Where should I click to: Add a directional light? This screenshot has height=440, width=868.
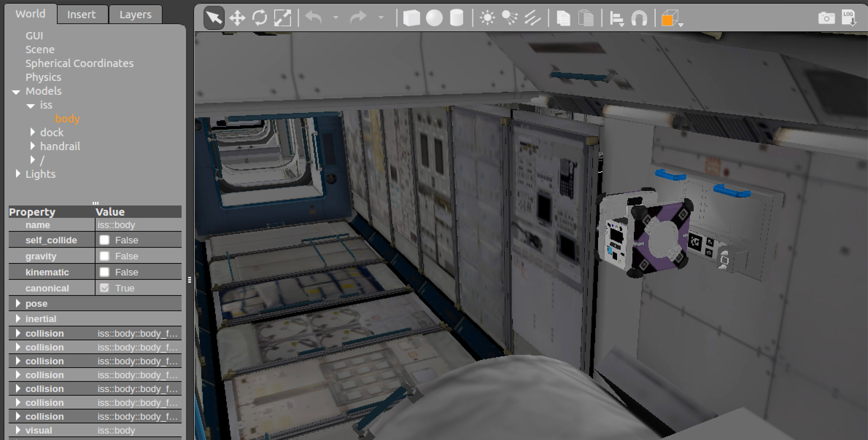532,18
